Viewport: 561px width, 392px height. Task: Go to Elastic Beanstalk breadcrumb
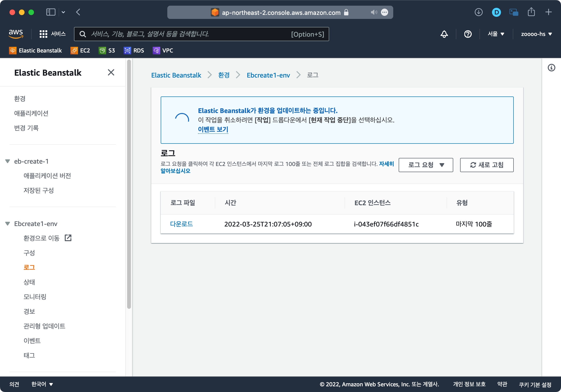click(176, 75)
